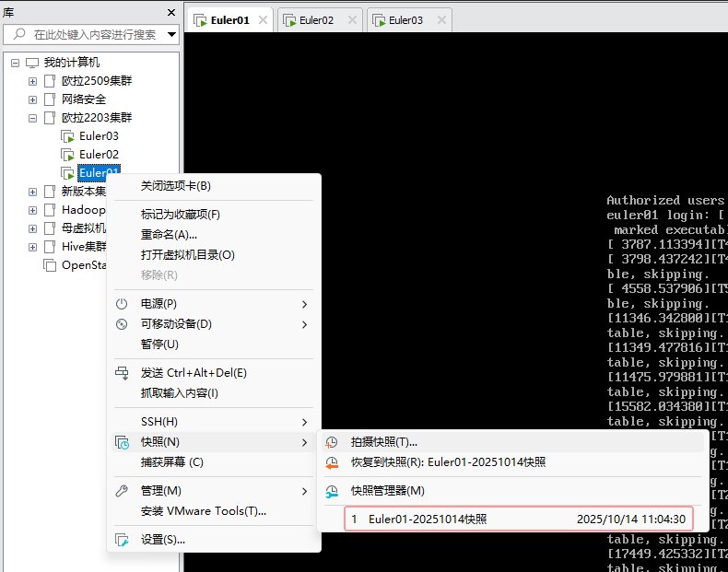Choose 安装 VMware Tools(T)...
The width and height of the screenshot is (728, 572).
click(x=214, y=511)
